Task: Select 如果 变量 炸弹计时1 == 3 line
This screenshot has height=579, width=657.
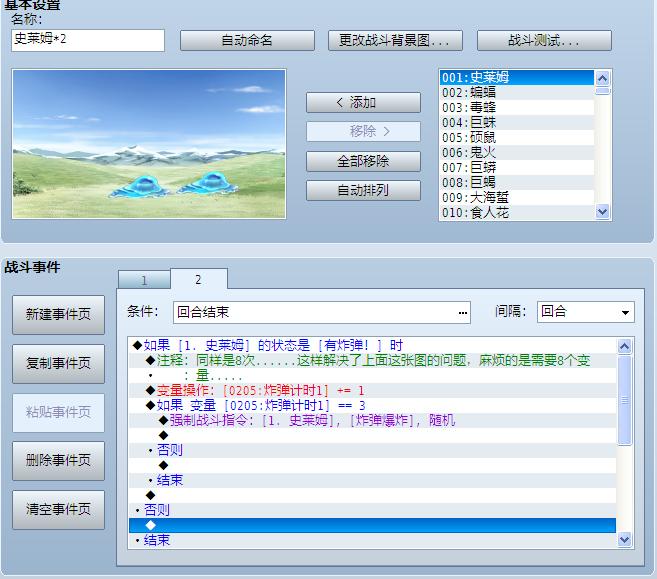Action: (372, 406)
